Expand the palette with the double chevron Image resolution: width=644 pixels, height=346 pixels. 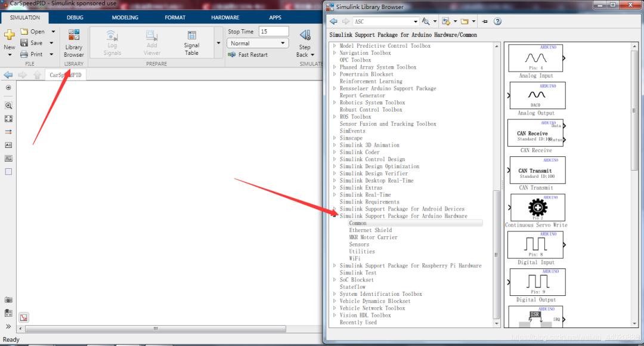click(x=8, y=326)
